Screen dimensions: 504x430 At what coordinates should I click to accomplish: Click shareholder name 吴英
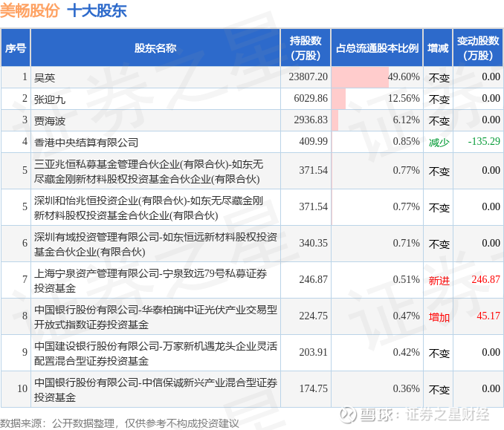click(45, 78)
